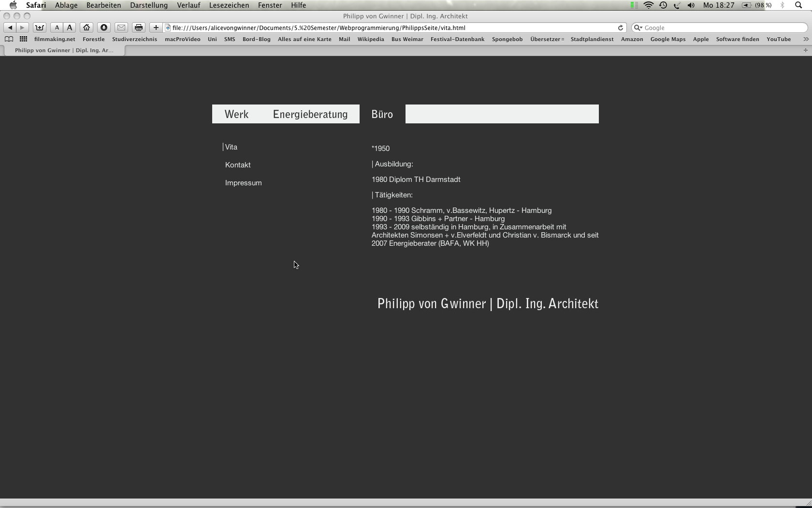
Task: Open Spotlight search magnifier in the menu bar
Action: point(798,5)
